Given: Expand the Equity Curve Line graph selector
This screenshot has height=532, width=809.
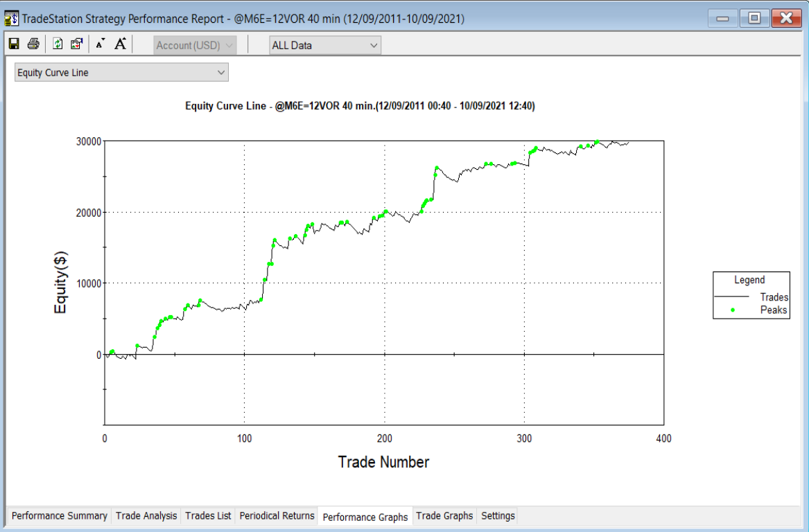Looking at the screenshot, I should click(121, 73).
